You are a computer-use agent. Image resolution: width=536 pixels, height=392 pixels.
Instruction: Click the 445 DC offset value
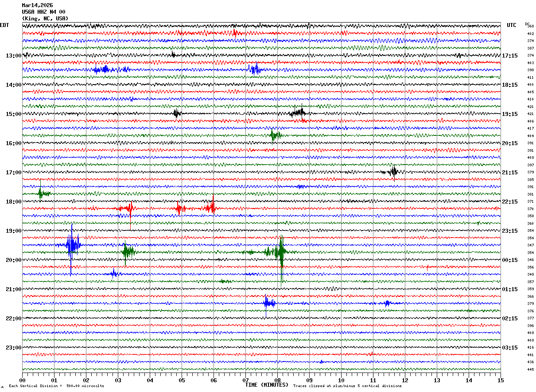(x=530, y=369)
